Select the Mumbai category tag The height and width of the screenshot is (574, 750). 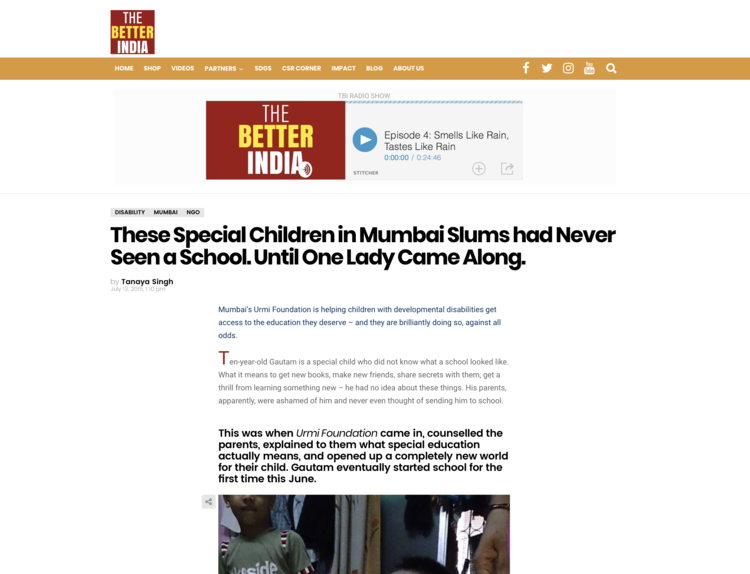[x=165, y=212]
